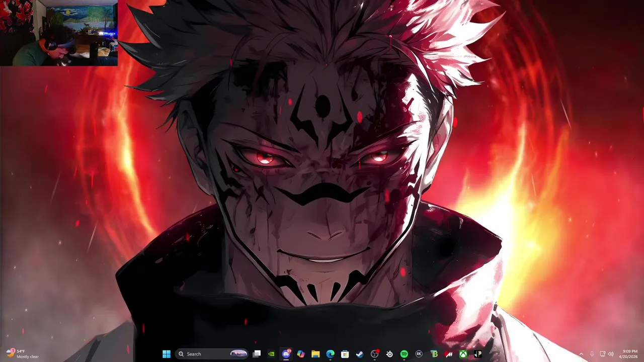Click the webcam overlay thumbnail

tap(59, 33)
